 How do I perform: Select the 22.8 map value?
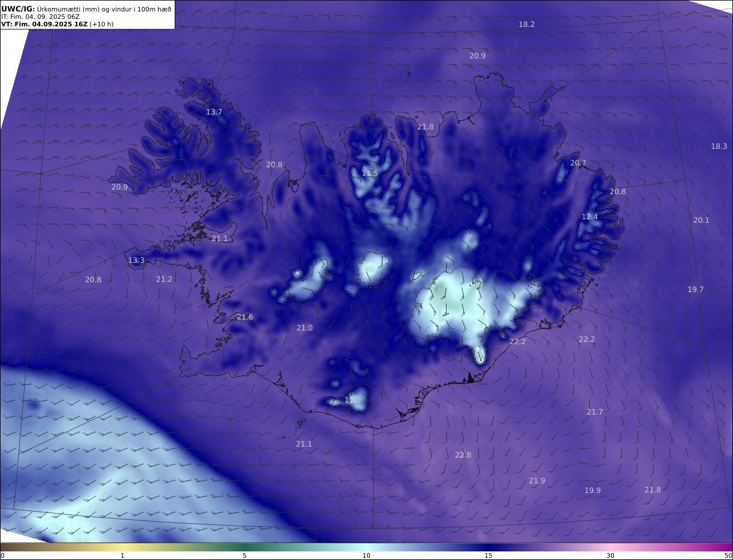click(x=463, y=455)
